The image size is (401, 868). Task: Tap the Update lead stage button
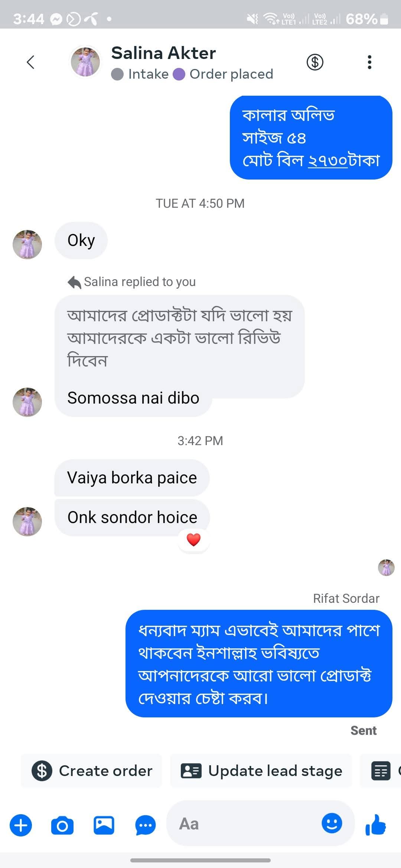[261, 771]
